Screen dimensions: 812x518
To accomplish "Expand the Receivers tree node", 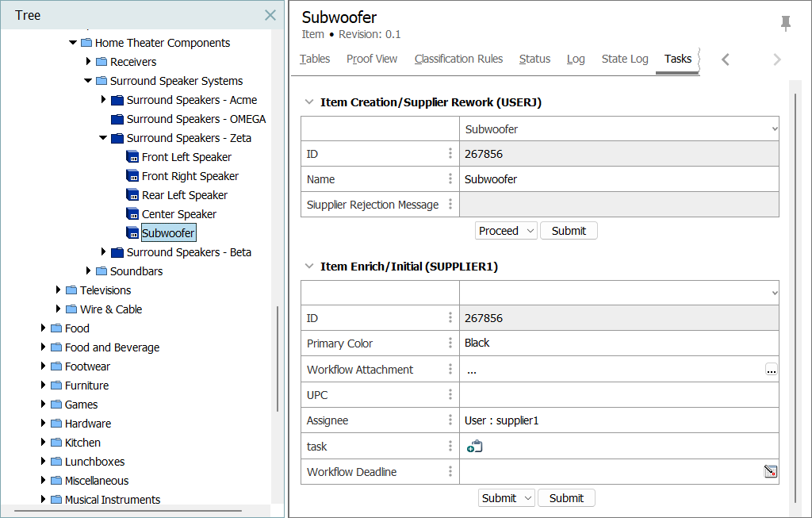I will [88, 62].
